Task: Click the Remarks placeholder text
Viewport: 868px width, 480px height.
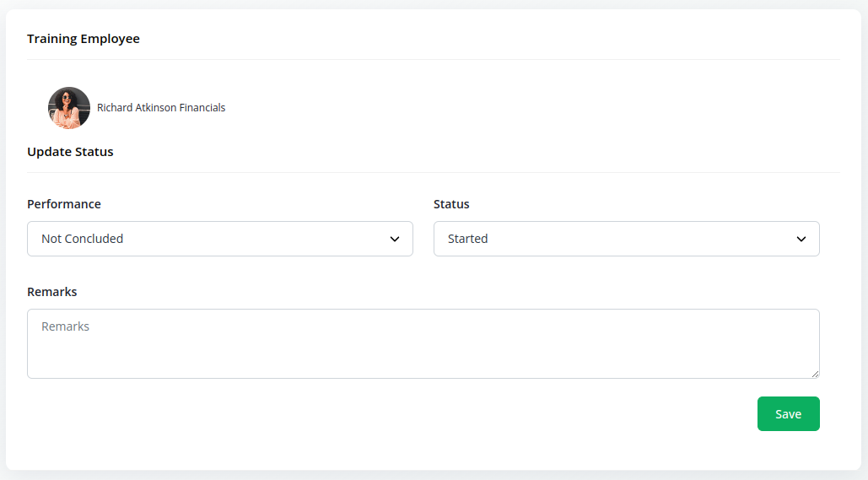Action: pos(66,326)
